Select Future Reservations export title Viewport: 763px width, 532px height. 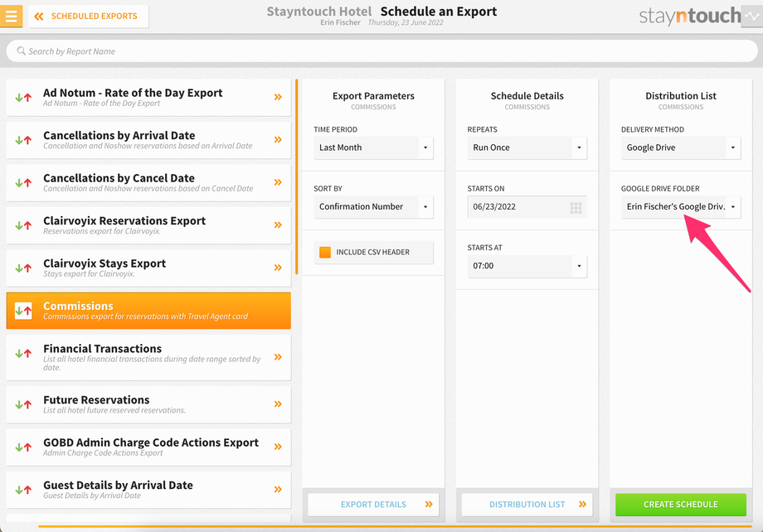click(96, 399)
